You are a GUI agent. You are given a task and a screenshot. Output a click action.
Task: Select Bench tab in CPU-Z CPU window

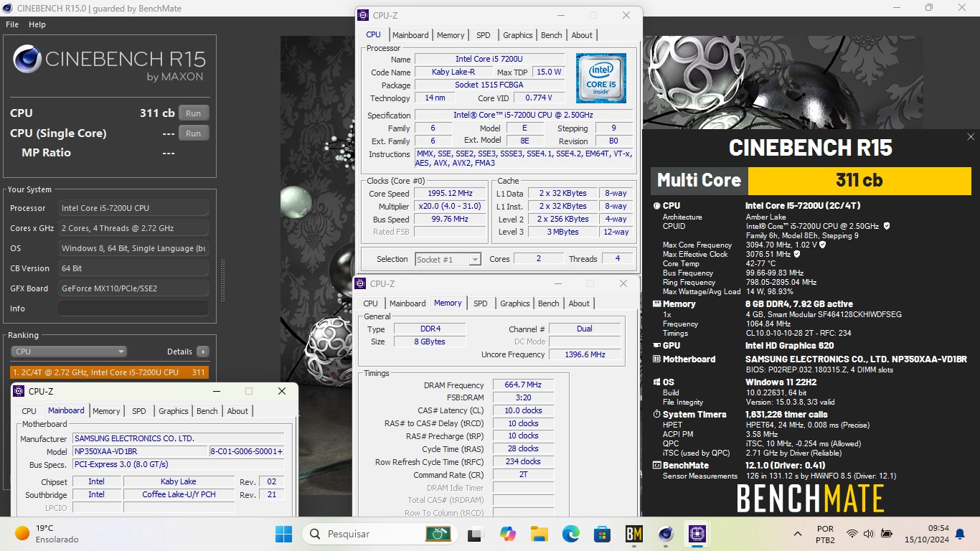point(552,35)
